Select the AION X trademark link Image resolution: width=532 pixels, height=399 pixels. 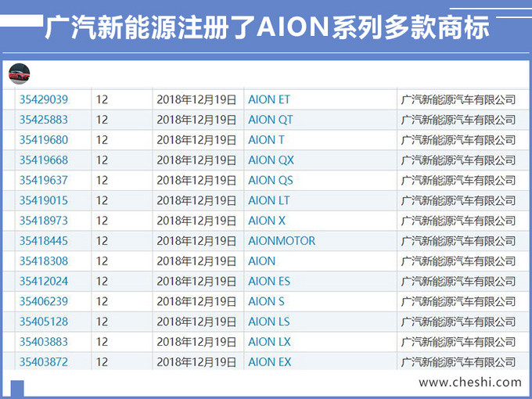coord(266,221)
